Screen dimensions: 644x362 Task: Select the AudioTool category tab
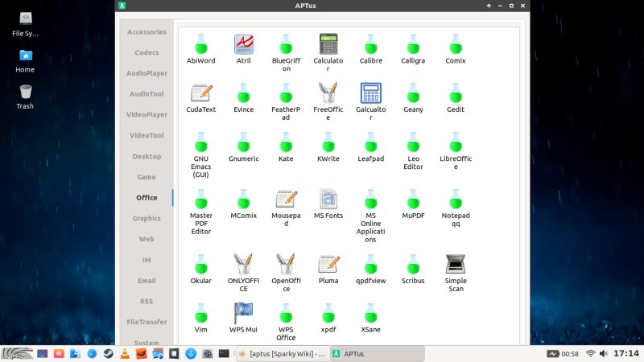click(x=147, y=94)
